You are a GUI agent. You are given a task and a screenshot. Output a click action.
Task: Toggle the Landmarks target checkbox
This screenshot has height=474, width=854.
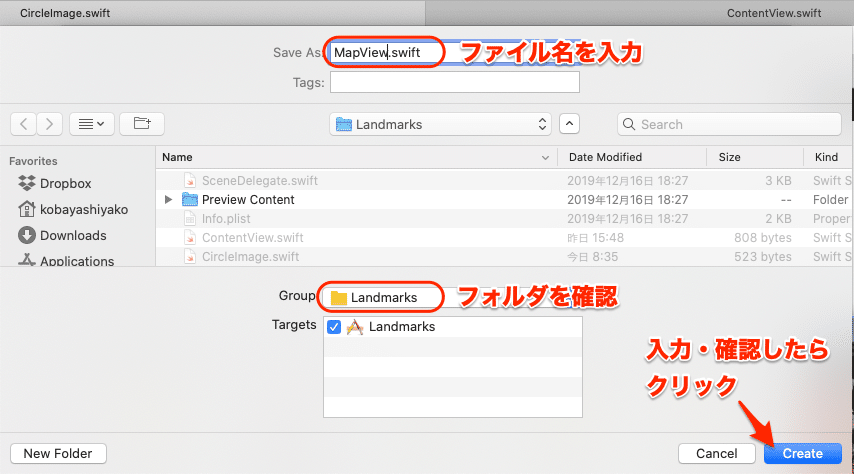[334, 327]
